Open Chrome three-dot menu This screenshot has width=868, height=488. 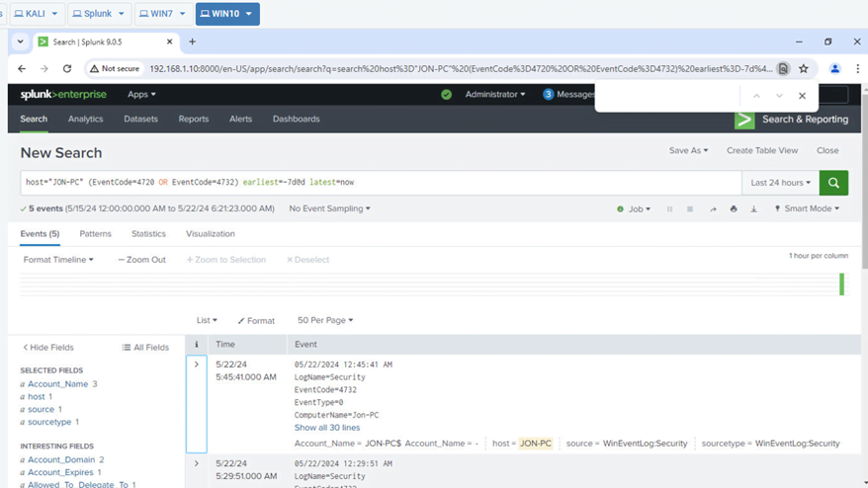(x=857, y=68)
